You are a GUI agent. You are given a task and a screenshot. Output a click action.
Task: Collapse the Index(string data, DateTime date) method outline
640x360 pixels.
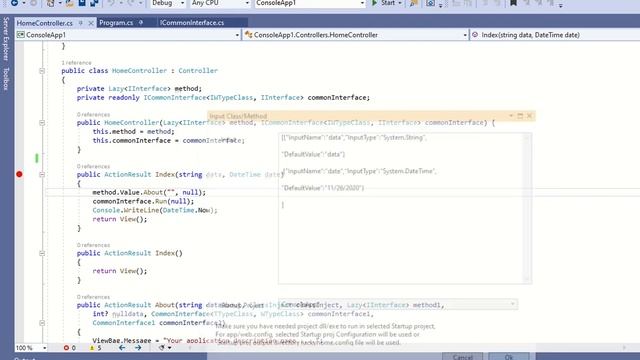click(x=42, y=175)
